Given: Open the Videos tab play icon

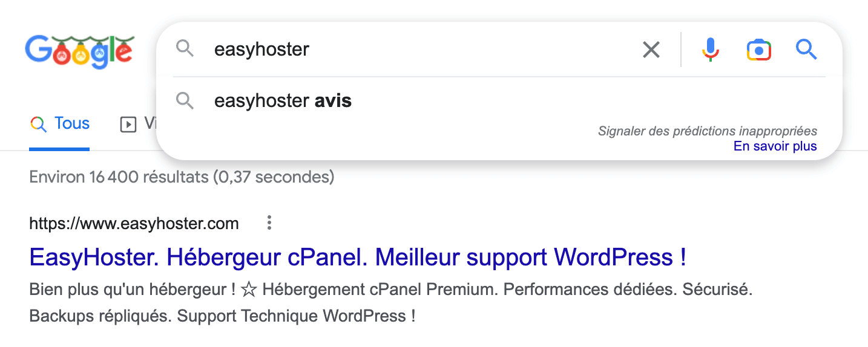Looking at the screenshot, I should click(128, 125).
